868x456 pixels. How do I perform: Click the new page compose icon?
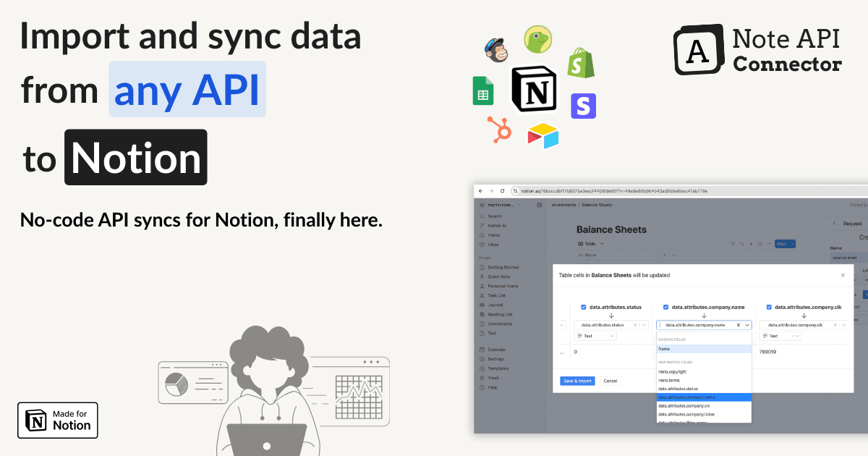[539, 203]
